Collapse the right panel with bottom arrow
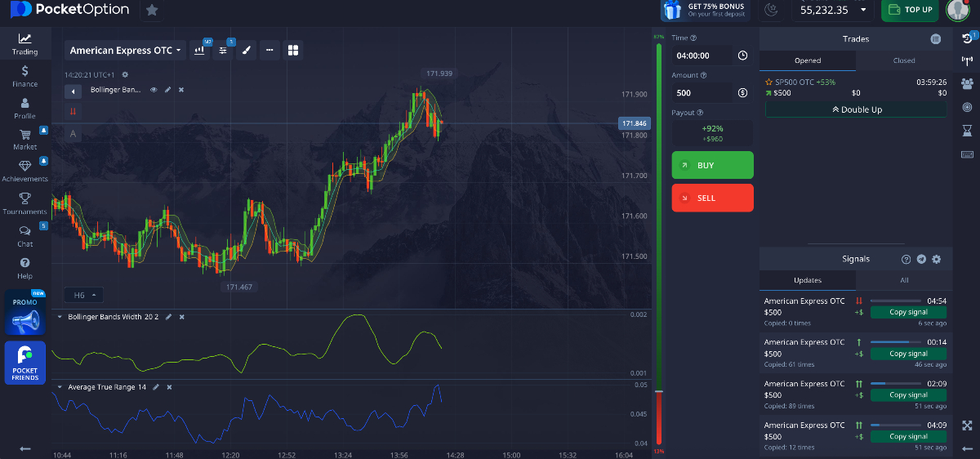Image resolution: width=980 pixels, height=459 pixels. (968, 448)
